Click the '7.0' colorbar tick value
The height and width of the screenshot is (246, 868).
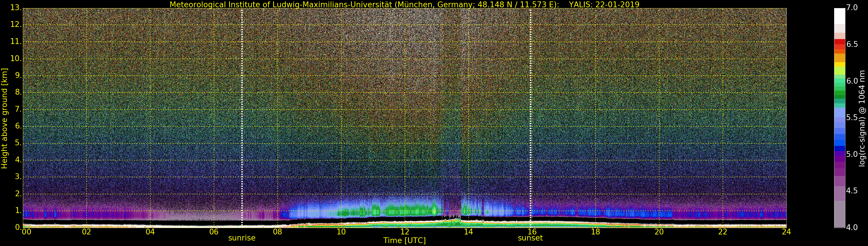click(x=852, y=8)
